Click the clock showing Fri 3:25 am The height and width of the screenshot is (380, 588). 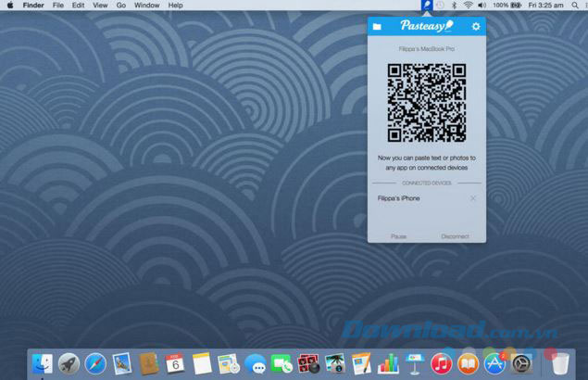click(545, 6)
